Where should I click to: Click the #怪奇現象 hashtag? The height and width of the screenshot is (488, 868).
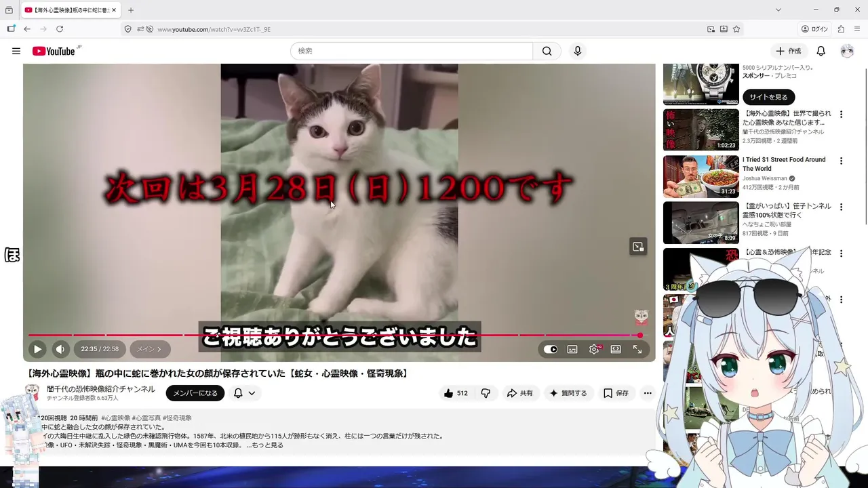[177, 418]
